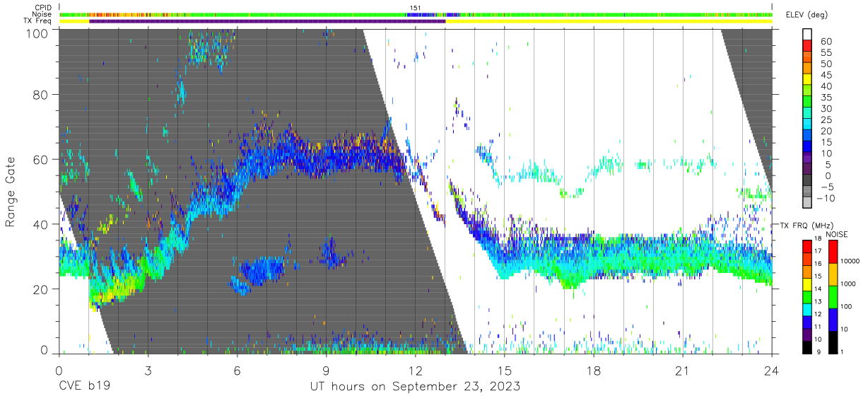Screen dimensions: 868x401
Task: Click the '20' tick label on the Range Gate axis
Action: point(40,289)
